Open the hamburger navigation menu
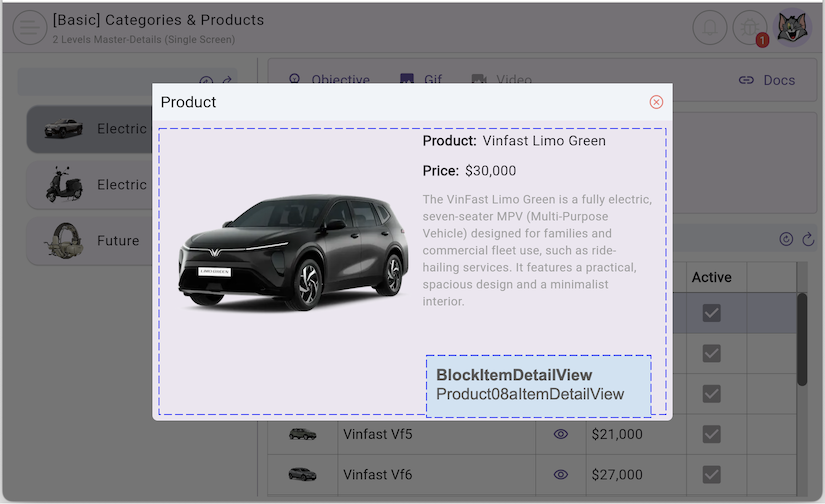 [30, 28]
